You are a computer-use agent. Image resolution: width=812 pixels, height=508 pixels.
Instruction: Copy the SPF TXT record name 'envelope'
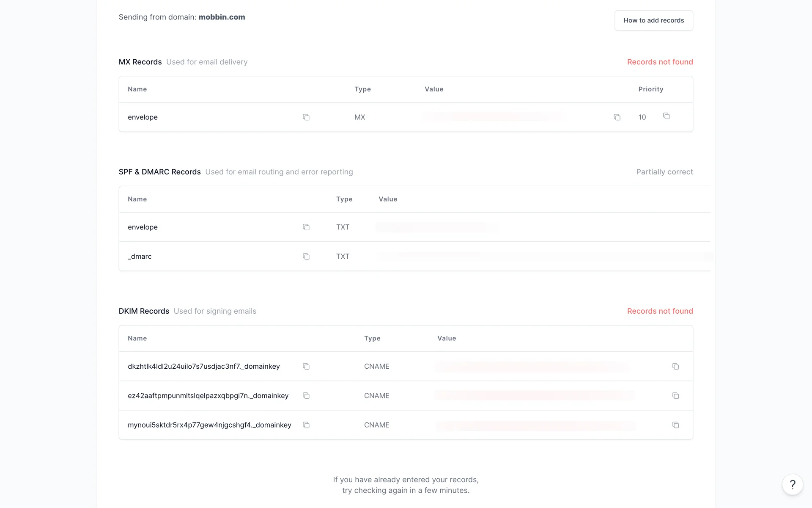[306, 227]
